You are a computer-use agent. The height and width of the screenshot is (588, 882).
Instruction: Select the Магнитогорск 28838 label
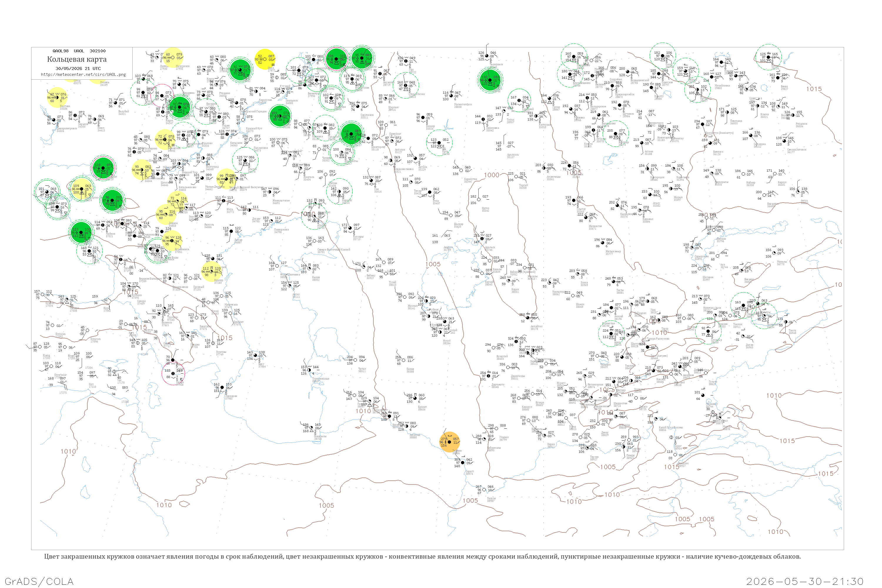click(463, 106)
